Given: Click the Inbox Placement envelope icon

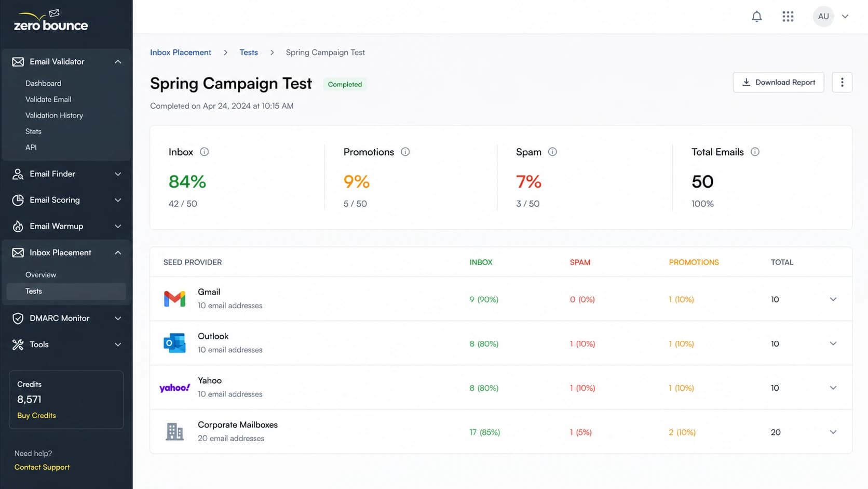Looking at the screenshot, I should (x=18, y=253).
